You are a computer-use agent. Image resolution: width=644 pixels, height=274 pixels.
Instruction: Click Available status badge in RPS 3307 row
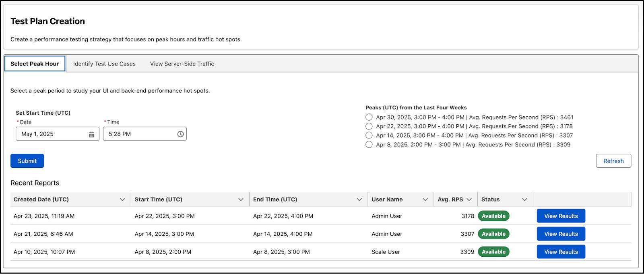pos(493,234)
